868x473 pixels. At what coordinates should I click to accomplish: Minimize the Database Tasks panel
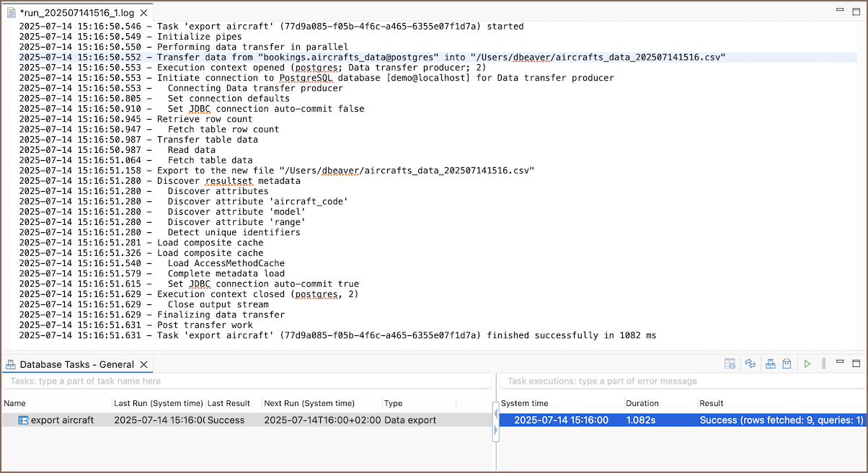[840, 363]
